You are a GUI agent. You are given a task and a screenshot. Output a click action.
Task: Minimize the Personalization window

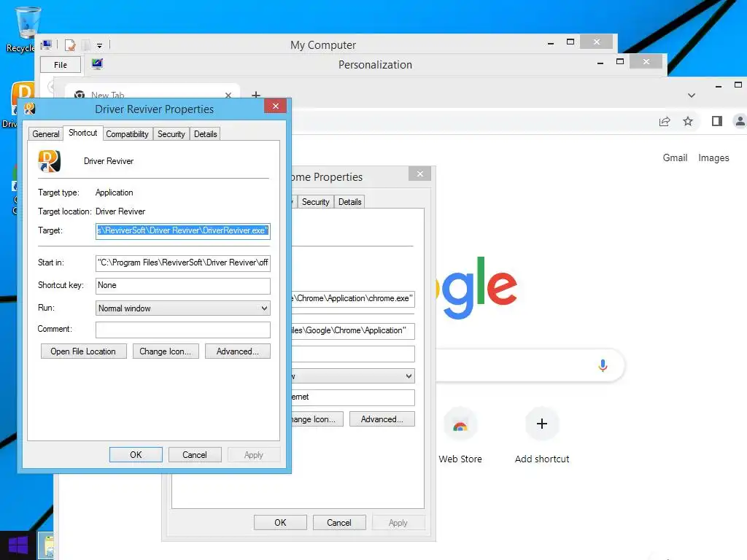pos(600,63)
